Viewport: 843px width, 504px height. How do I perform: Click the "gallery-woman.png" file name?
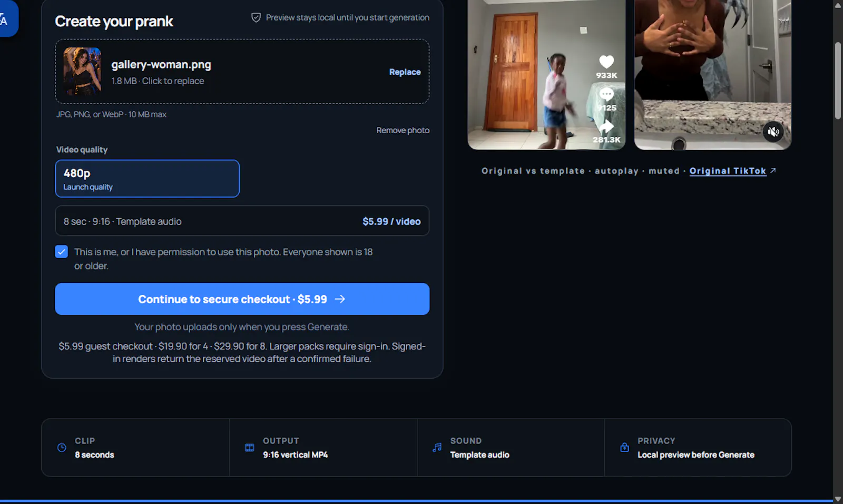(161, 65)
